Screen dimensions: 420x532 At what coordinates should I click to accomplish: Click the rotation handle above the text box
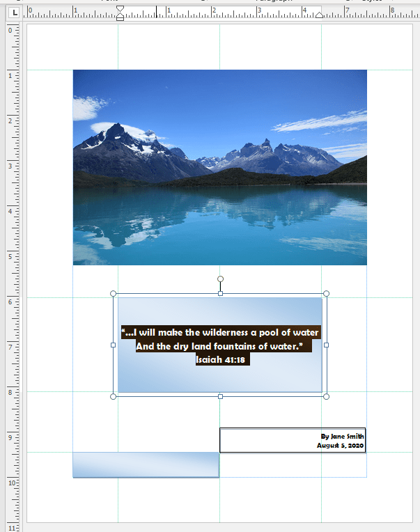220,279
